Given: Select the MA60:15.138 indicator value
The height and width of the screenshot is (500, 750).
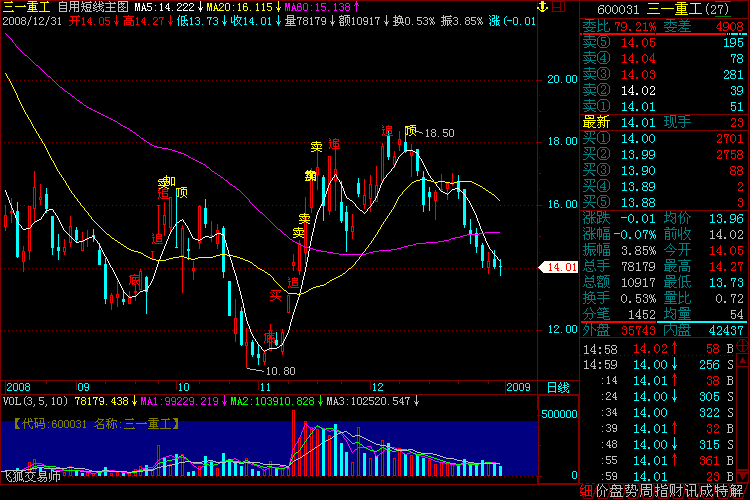Looking at the screenshot, I should pos(318,7).
